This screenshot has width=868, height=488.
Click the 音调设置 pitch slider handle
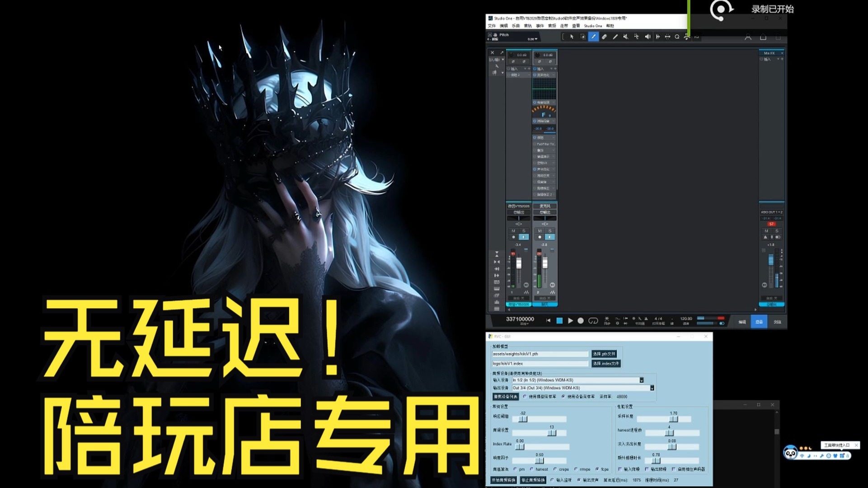[x=552, y=433]
